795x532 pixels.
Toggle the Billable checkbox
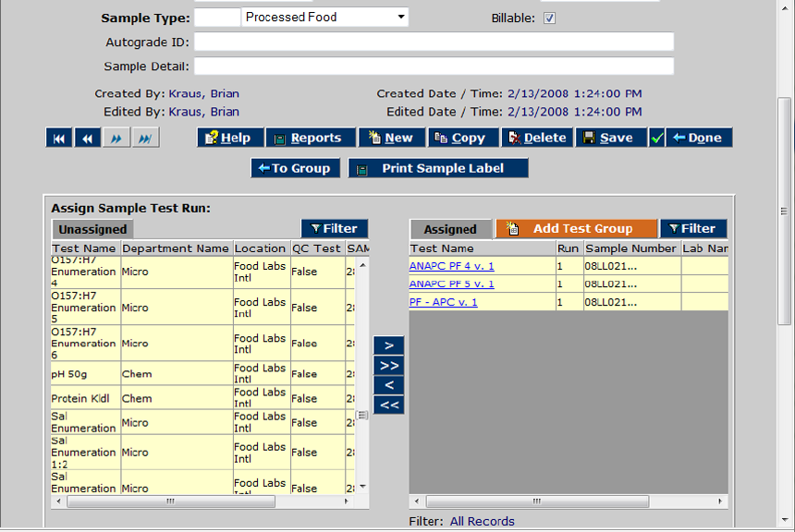coord(549,18)
